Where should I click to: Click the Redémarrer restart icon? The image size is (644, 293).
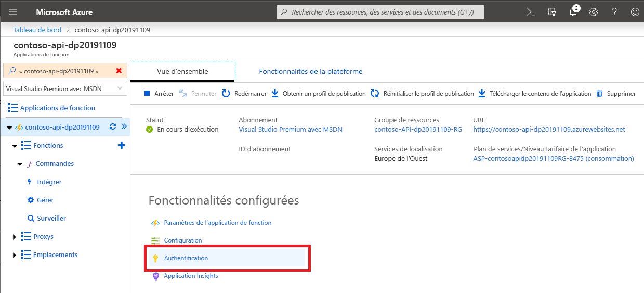(226, 94)
